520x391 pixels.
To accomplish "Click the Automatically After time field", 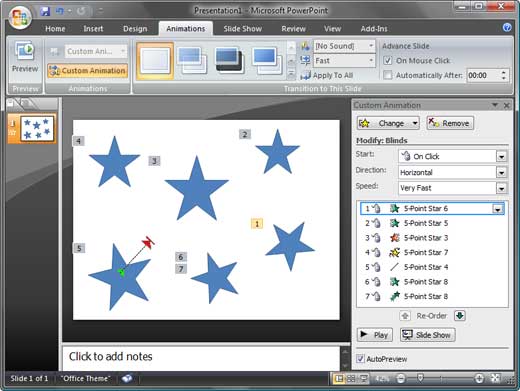I will [483, 75].
